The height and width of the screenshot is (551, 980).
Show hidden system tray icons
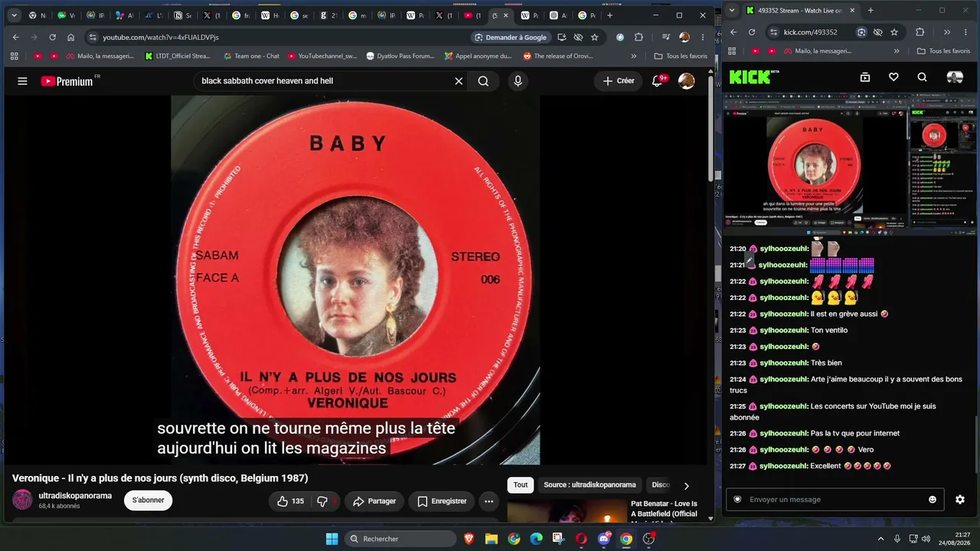click(880, 539)
